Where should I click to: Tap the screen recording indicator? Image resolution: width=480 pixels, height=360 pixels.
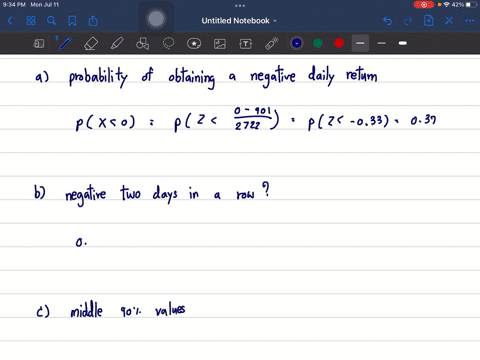(424, 5)
